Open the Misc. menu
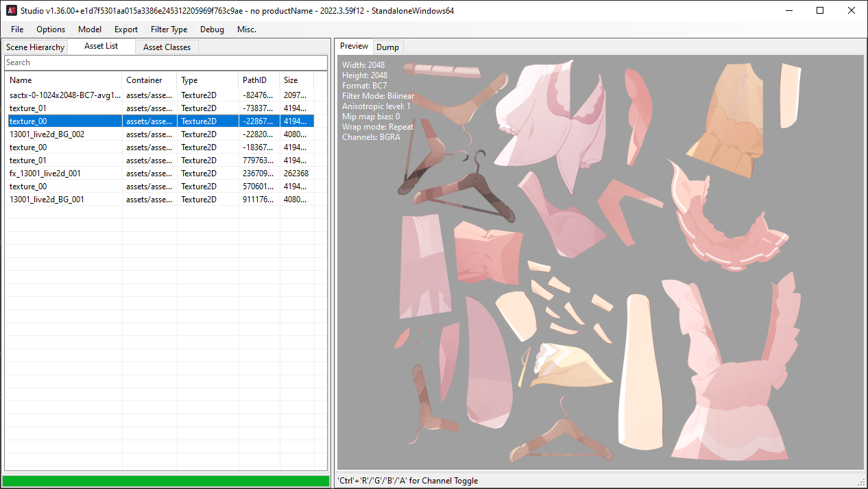 click(x=247, y=29)
